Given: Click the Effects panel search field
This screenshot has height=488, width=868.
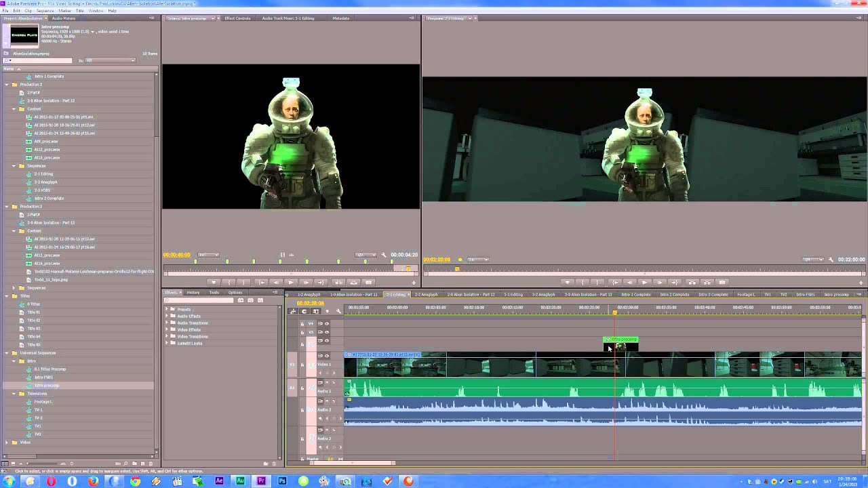Looking at the screenshot, I should [x=200, y=300].
